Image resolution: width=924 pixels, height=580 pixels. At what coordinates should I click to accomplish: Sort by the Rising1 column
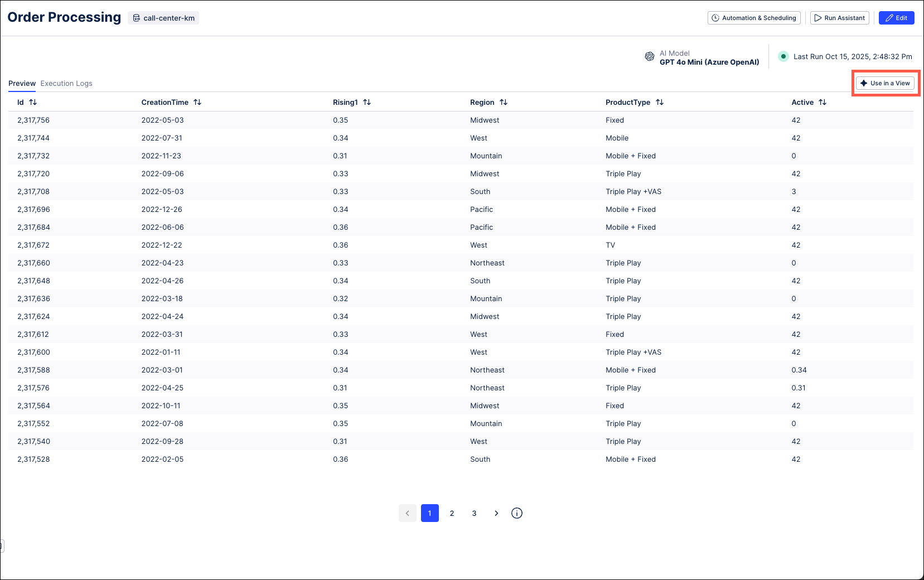[367, 102]
